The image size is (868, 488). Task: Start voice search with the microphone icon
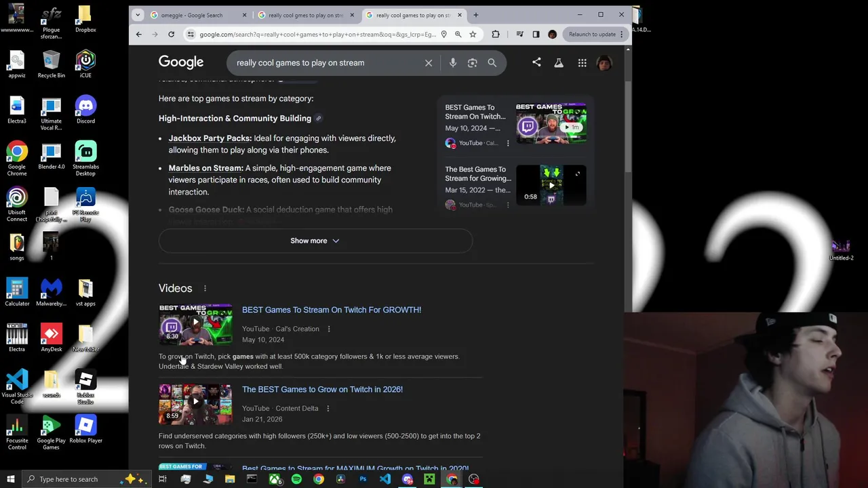click(x=453, y=63)
